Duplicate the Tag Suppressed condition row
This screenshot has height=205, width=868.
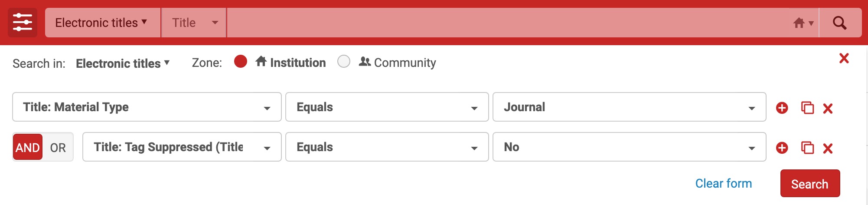(x=807, y=148)
